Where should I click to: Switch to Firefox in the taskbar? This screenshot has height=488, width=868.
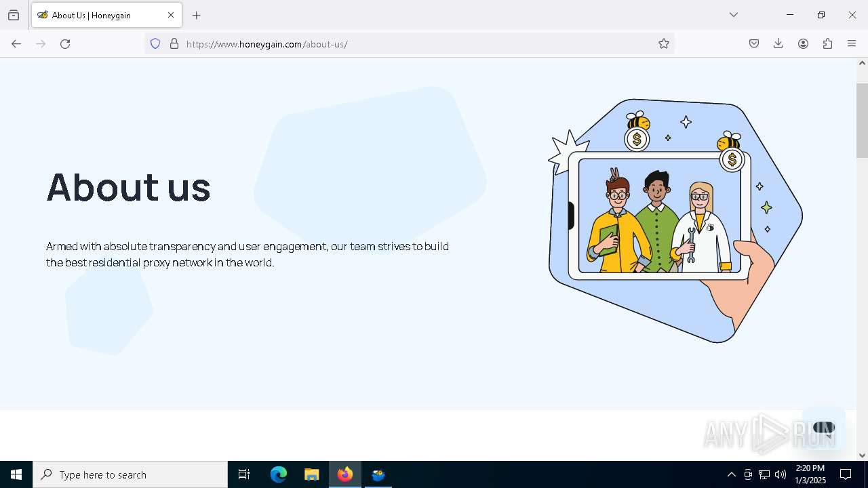pos(345,474)
